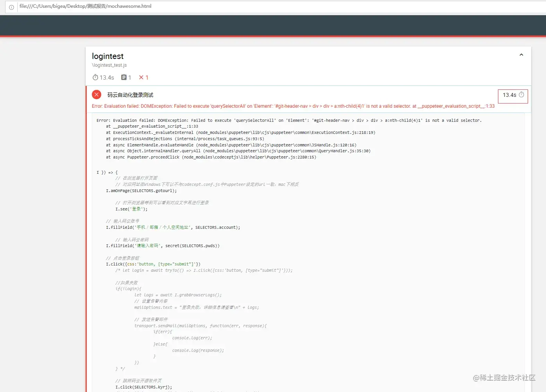Click the I.click(SELECTORS.kyrj) code line
Viewport: 546px width, 392px height.
click(143, 387)
